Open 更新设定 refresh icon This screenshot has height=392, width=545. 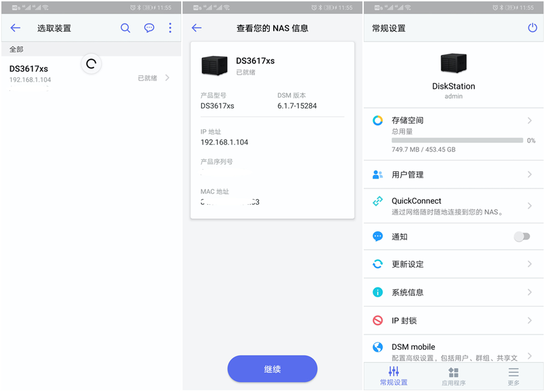click(x=378, y=264)
